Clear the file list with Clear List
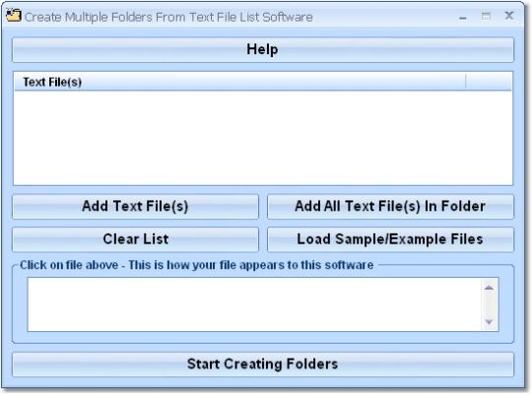This screenshot has height=395, width=532. coord(135,239)
